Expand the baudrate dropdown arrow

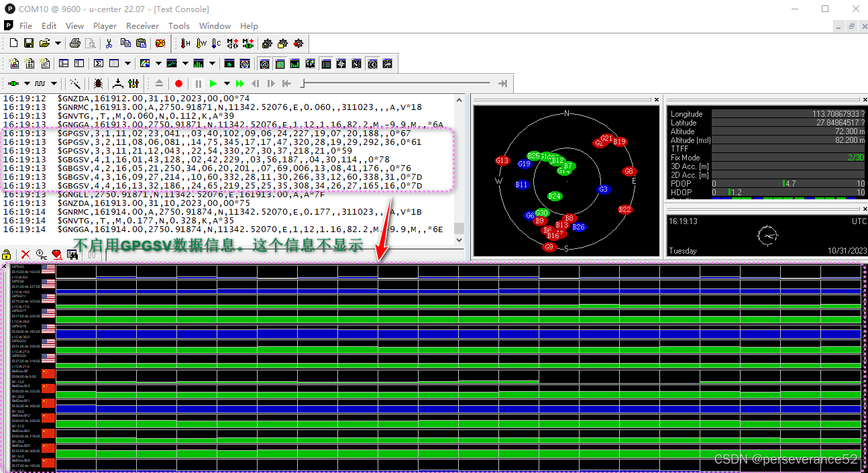(x=54, y=84)
